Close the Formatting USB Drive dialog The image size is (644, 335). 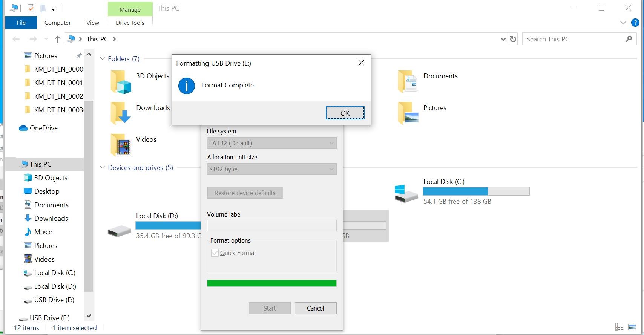(361, 63)
